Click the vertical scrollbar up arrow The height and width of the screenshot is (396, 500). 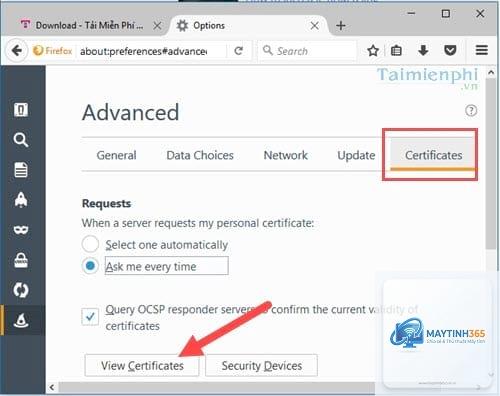491,72
